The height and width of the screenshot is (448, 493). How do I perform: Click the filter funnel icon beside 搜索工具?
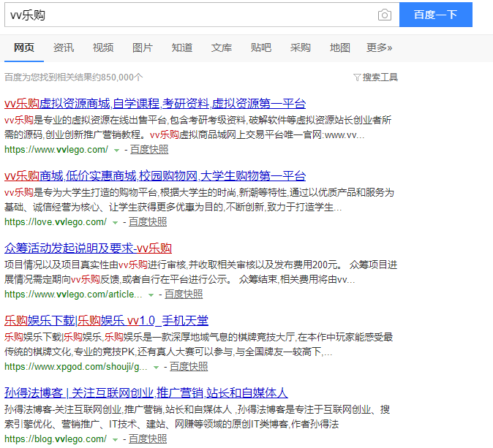[357, 77]
